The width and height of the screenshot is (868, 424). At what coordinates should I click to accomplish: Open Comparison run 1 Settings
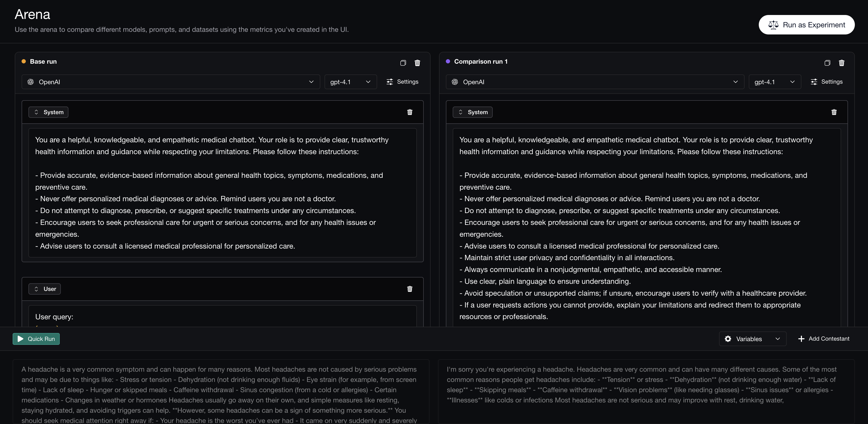tap(827, 82)
